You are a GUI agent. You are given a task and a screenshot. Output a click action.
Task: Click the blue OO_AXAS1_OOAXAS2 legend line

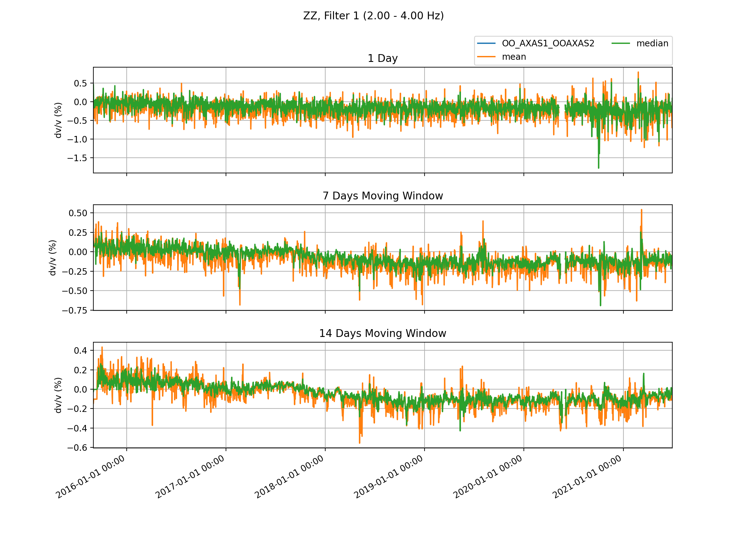pyautogui.click(x=486, y=44)
